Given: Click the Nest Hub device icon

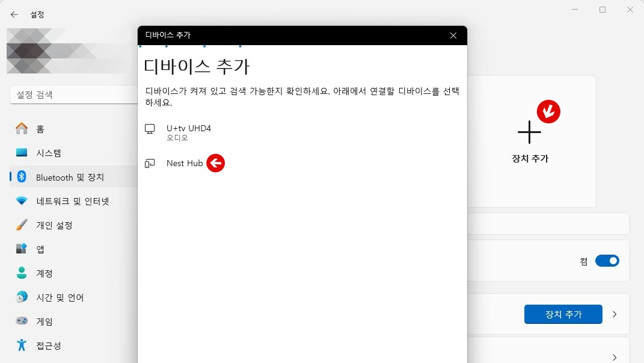Looking at the screenshot, I should (x=150, y=164).
